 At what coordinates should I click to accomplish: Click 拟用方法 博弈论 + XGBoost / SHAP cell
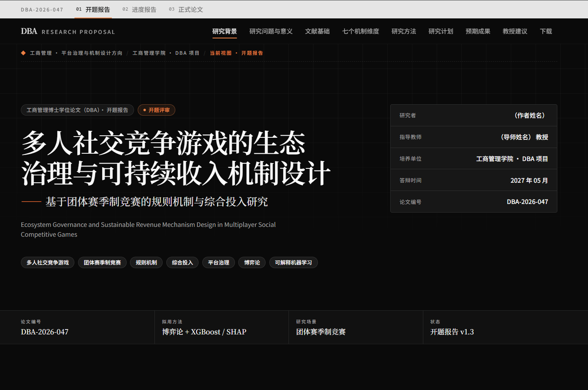click(221, 327)
